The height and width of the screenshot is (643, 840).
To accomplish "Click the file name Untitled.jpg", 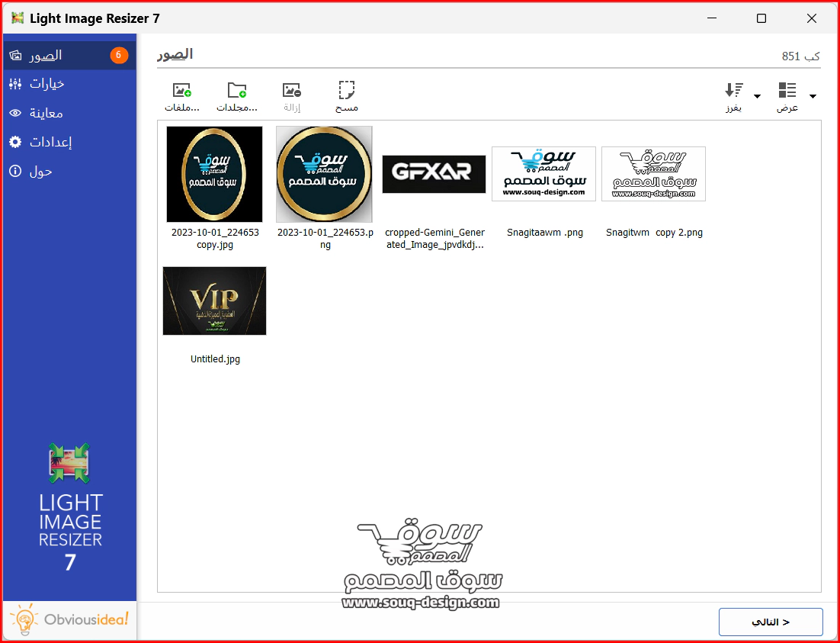I will (x=216, y=359).
